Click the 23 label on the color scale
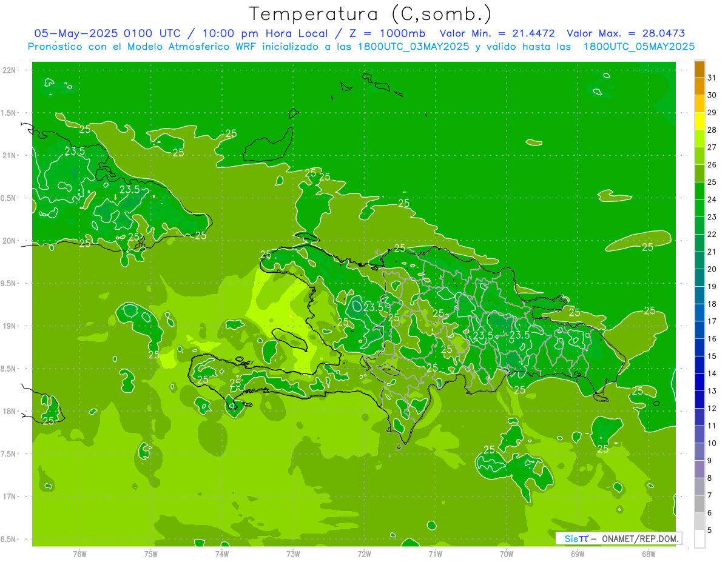The image size is (728, 562). 712,217
